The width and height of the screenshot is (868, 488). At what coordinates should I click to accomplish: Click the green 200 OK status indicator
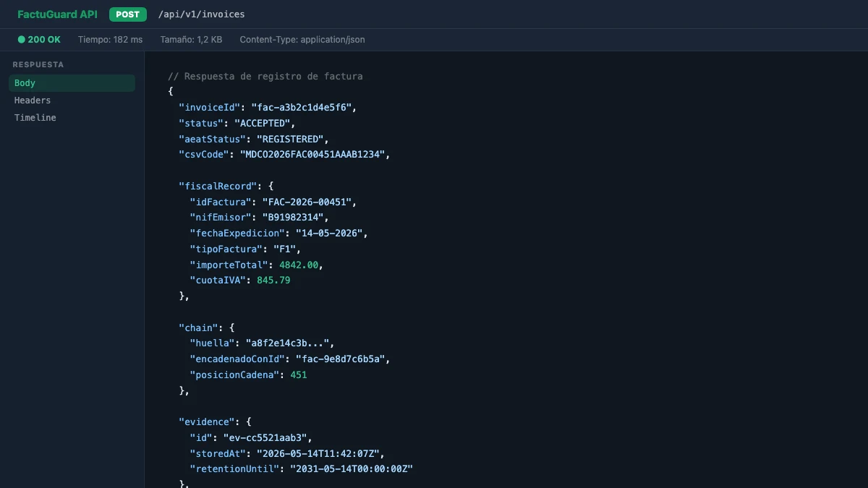point(39,40)
